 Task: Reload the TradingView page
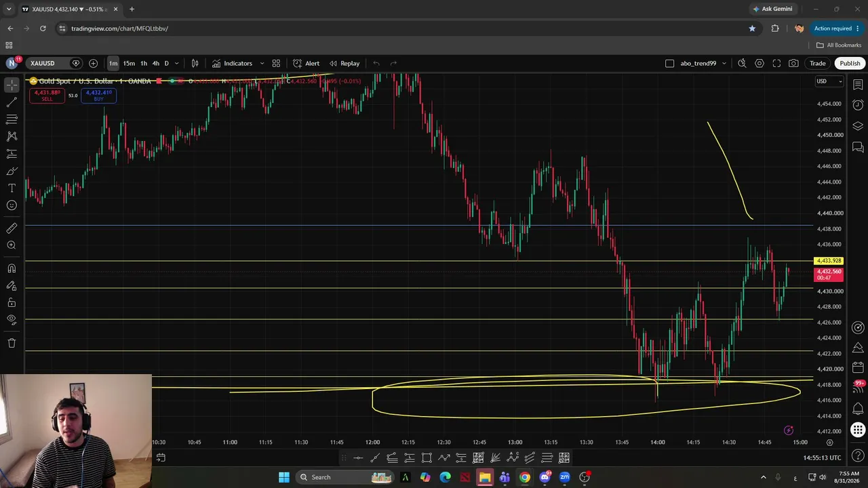coord(43,28)
